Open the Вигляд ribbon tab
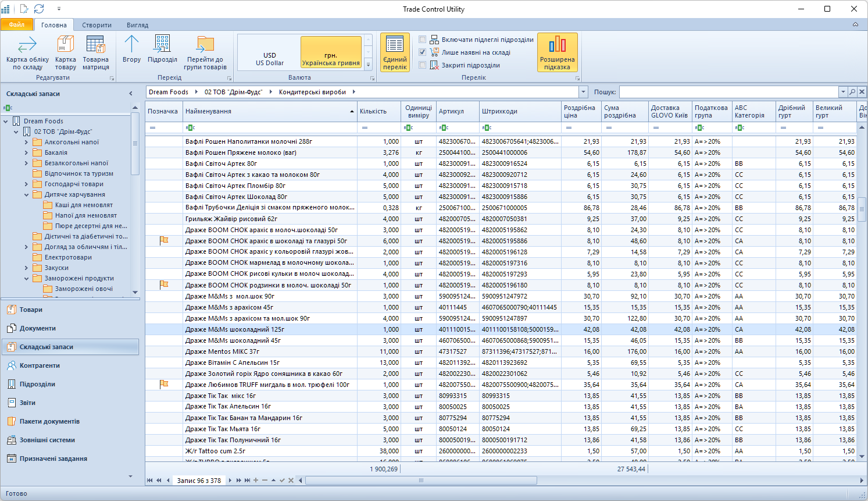This screenshot has height=501, width=868. (x=137, y=25)
